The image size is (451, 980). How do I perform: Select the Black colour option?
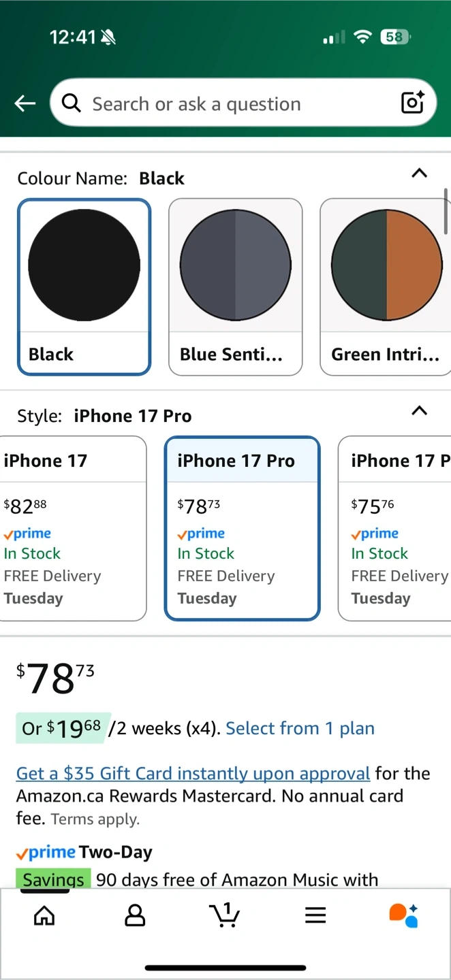tap(84, 287)
